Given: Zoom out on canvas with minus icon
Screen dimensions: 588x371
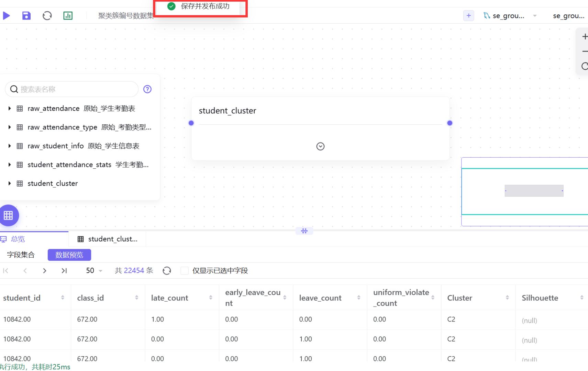Looking at the screenshot, I should point(585,51).
